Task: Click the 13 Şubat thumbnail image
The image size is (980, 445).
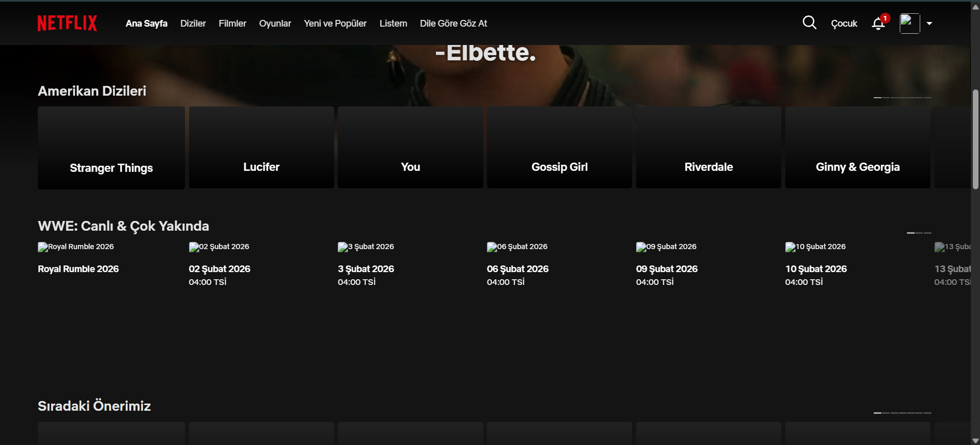Action: [x=952, y=247]
